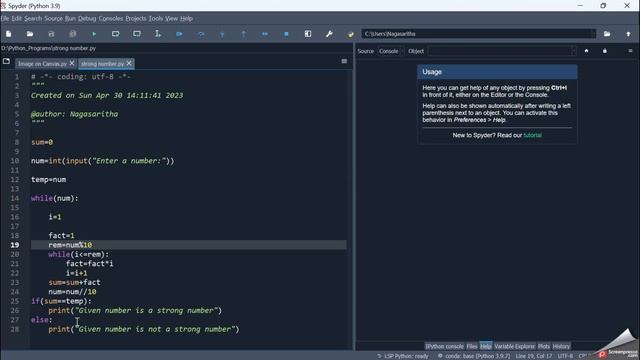Viewport: 640px width, 360px height.
Task: Open file with toolbar folder icon
Action: pyautogui.click(x=30, y=34)
